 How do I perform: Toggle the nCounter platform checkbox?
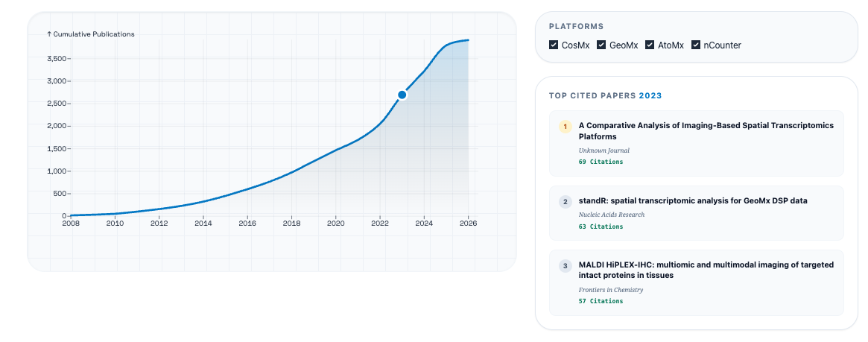(697, 45)
